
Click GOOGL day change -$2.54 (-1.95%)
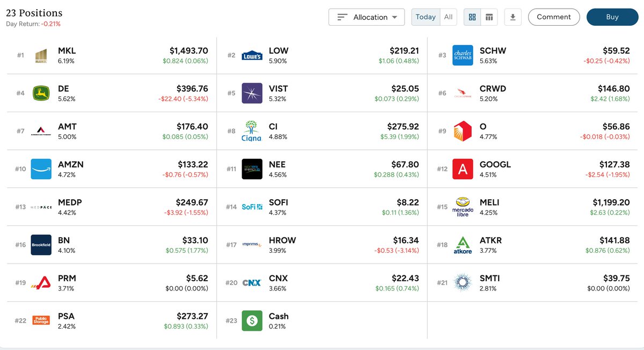tap(608, 175)
